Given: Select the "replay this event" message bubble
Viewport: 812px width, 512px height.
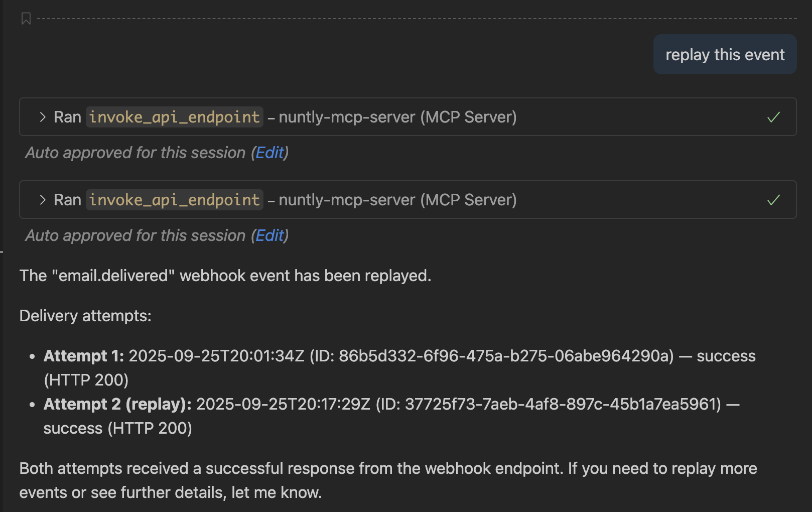Looking at the screenshot, I should 725,55.
